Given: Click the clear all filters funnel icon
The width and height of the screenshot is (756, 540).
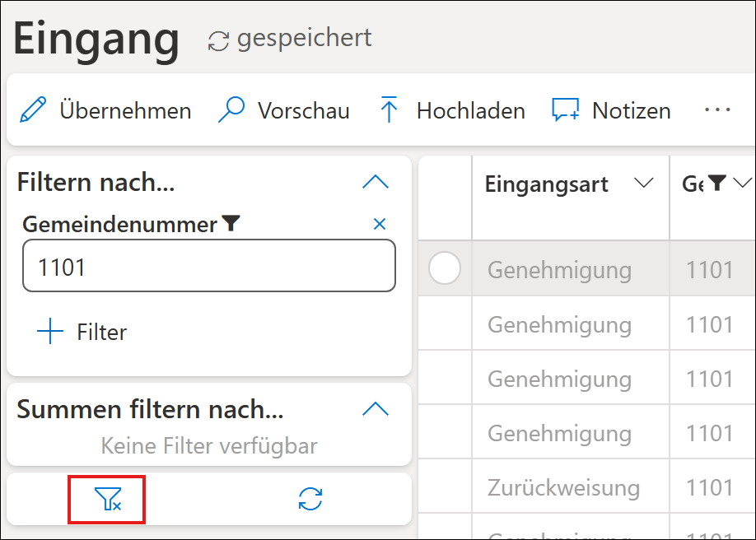Looking at the screenshot, I should 108,499.
